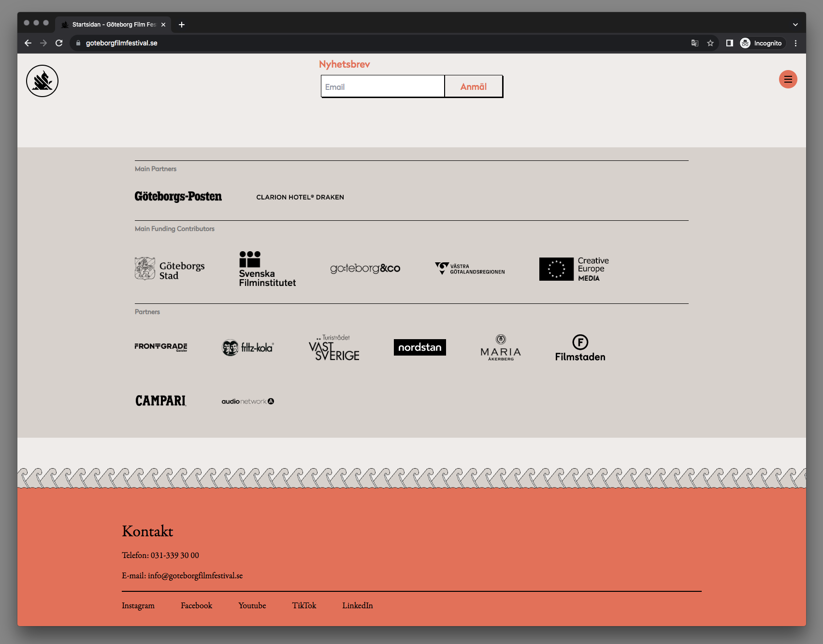This screenshot has width=823, height=644.
Task: Submit newsletter with the Anmäl button
Action: pyautogui.click(x=474, y=86)
